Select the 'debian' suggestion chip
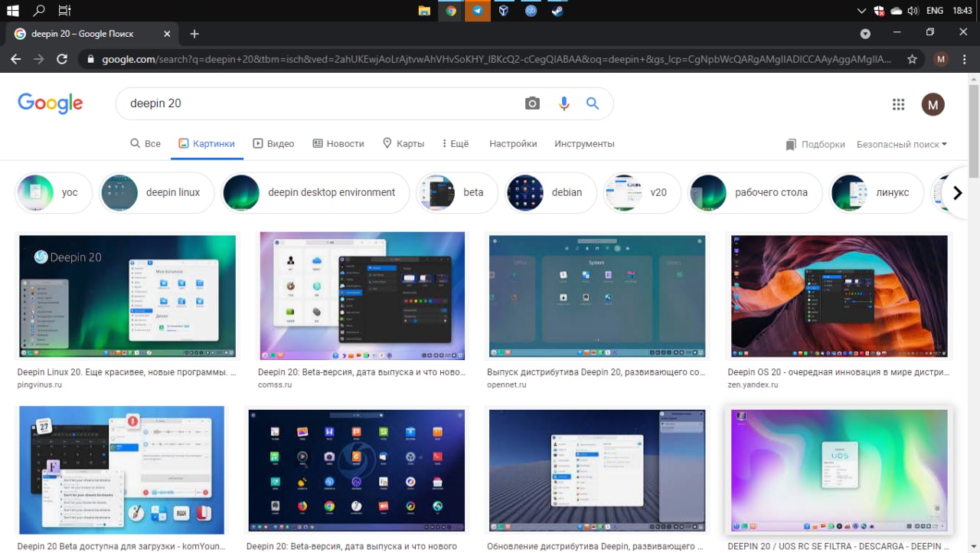The image size is (980, 553). 550,192
